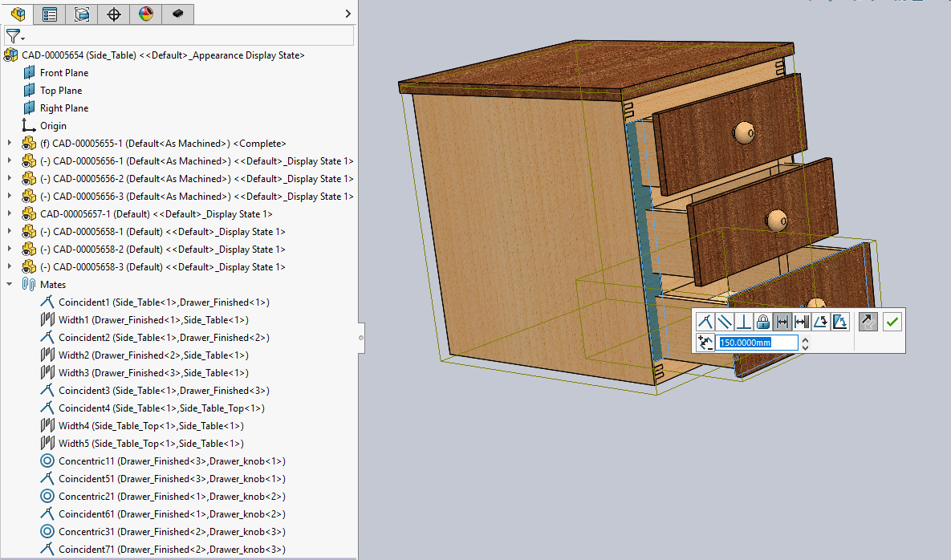951x560 pixels.
Task: Toggle Flip Mate Alignment arrow button
Action: [x=868, y=322]
